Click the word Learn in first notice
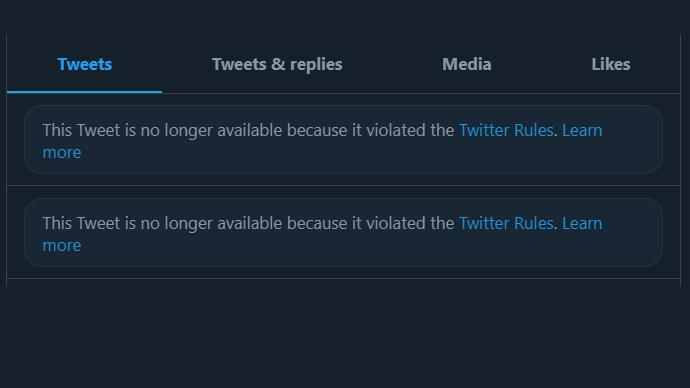 point(582,130)
